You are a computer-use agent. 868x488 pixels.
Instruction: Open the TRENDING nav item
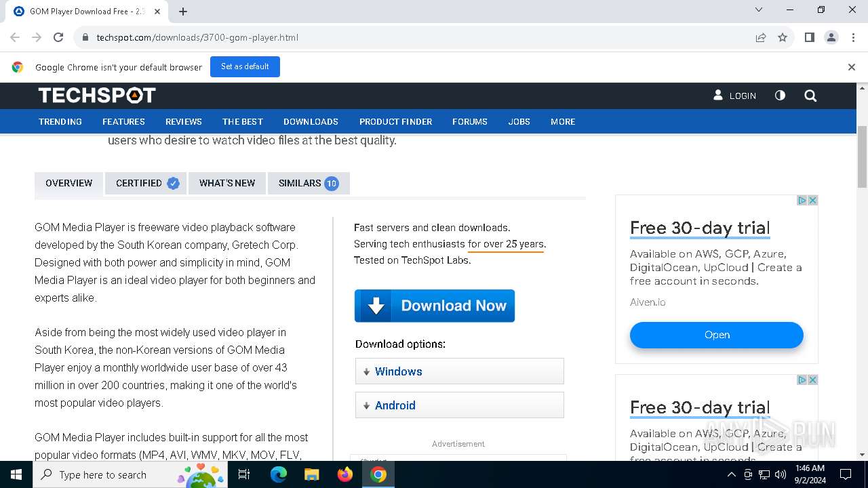(60, 121)
